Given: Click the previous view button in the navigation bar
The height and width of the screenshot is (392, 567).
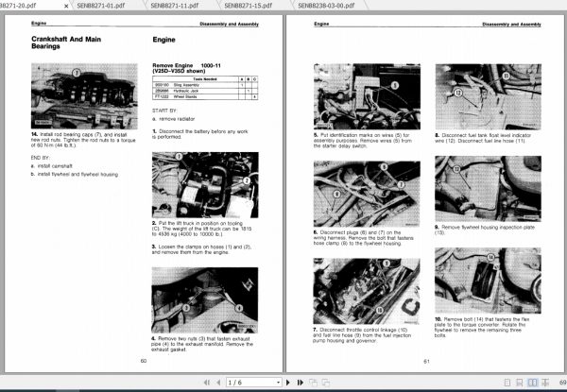Looking at the screenshot, I should point(313,383).
